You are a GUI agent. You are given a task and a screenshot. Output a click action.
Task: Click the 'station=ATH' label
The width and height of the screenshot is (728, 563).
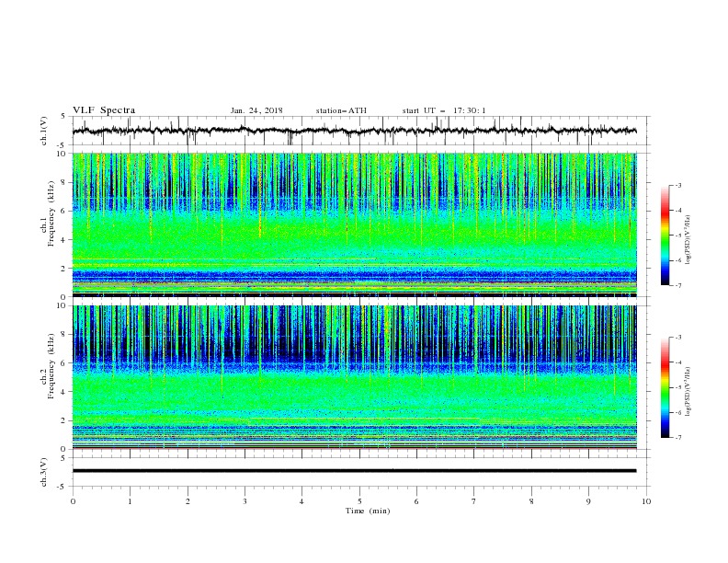(x=341, y=110)
